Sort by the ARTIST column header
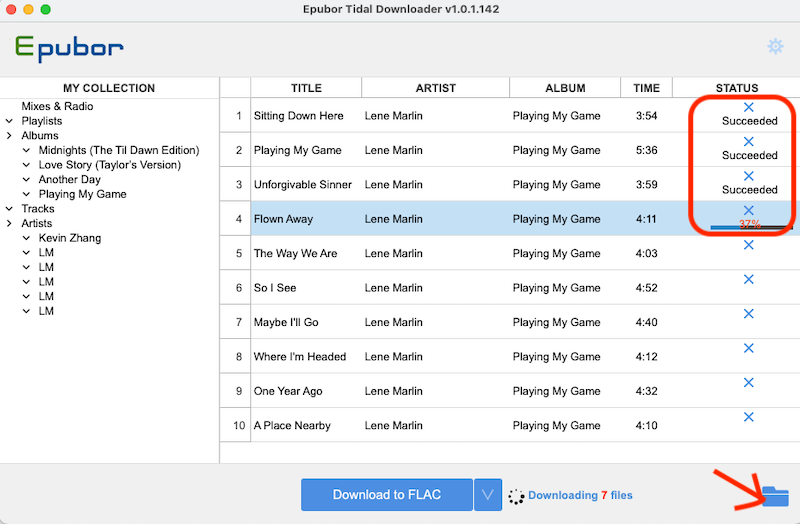Screen dimensions: 800x524 [435, 88]
